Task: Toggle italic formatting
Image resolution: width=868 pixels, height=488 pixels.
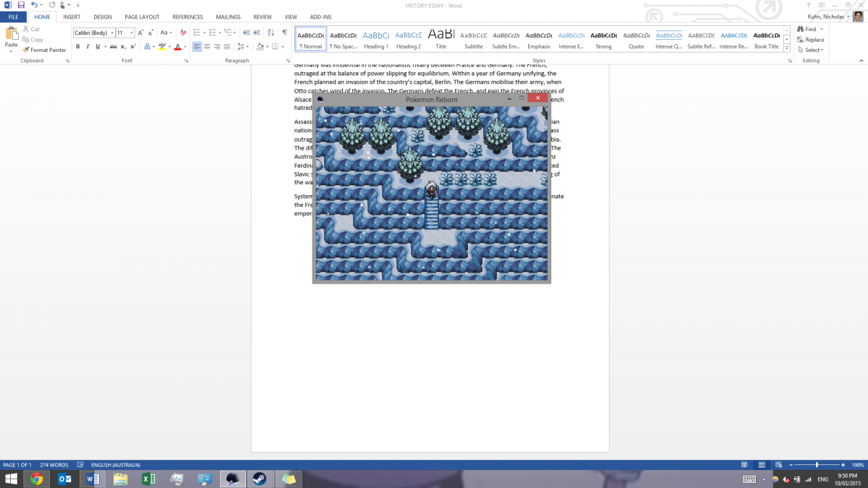Action: click(x=88, y=46)
